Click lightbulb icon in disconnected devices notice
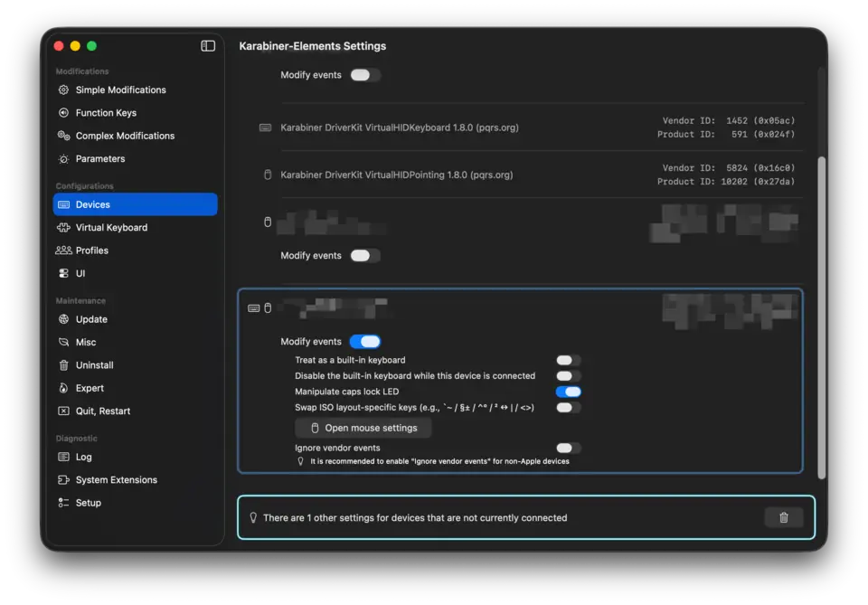868x605 pixels. (253, 517)
